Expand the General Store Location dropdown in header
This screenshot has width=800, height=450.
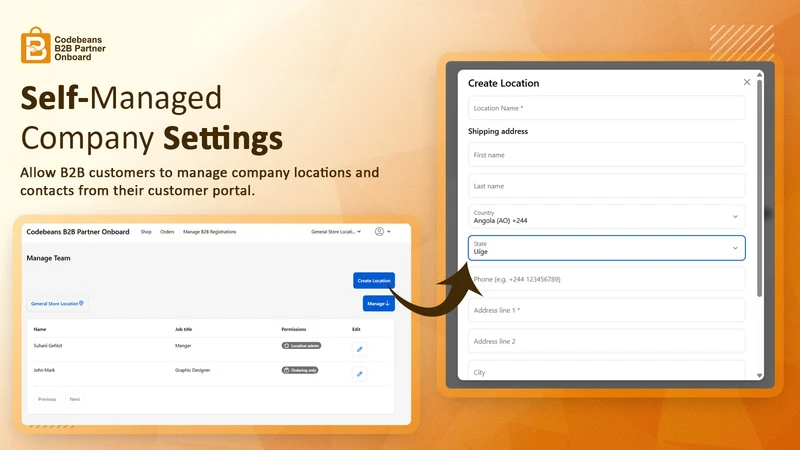point(336,232)
